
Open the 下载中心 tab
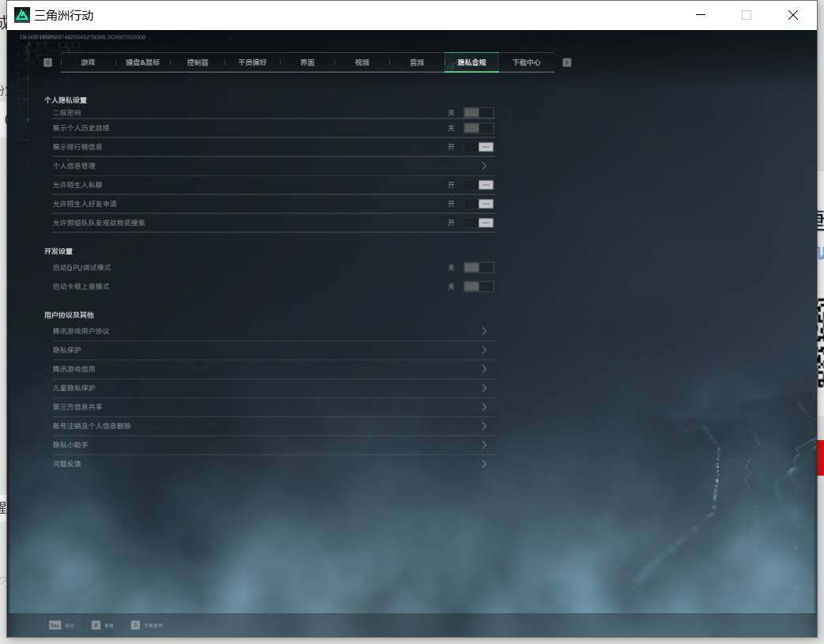point(526,62)
